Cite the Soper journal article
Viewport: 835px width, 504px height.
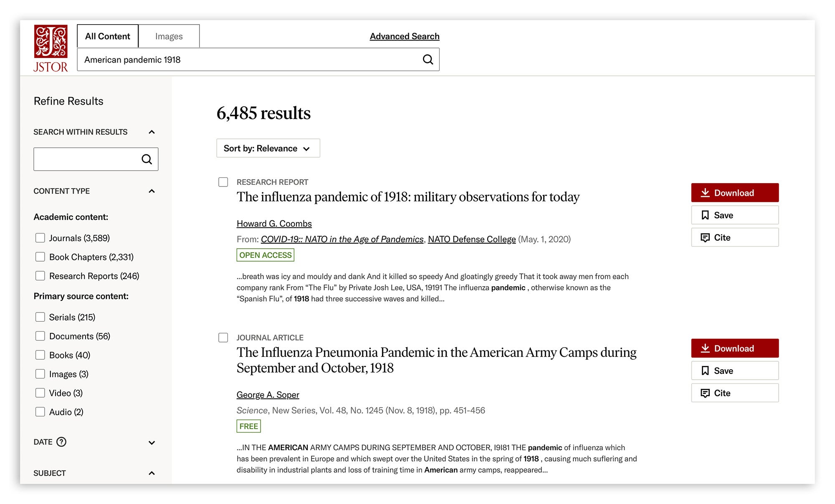click(735, 393)
